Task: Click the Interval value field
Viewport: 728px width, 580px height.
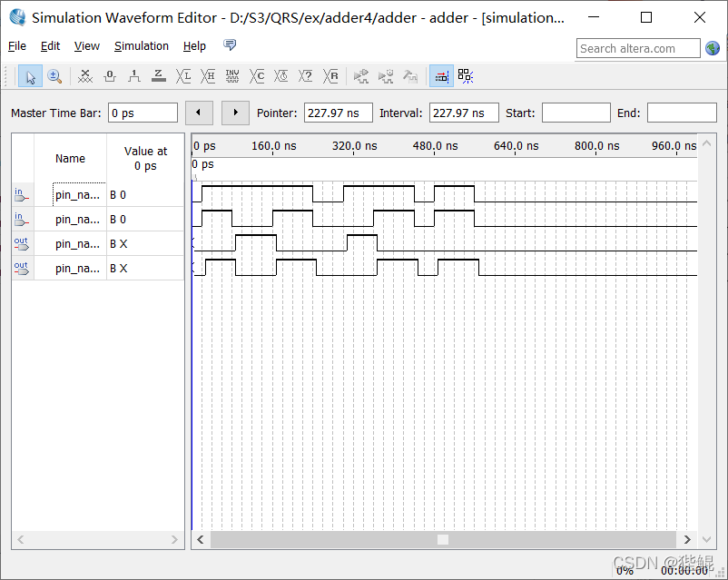Action: [x=464, y=113]
